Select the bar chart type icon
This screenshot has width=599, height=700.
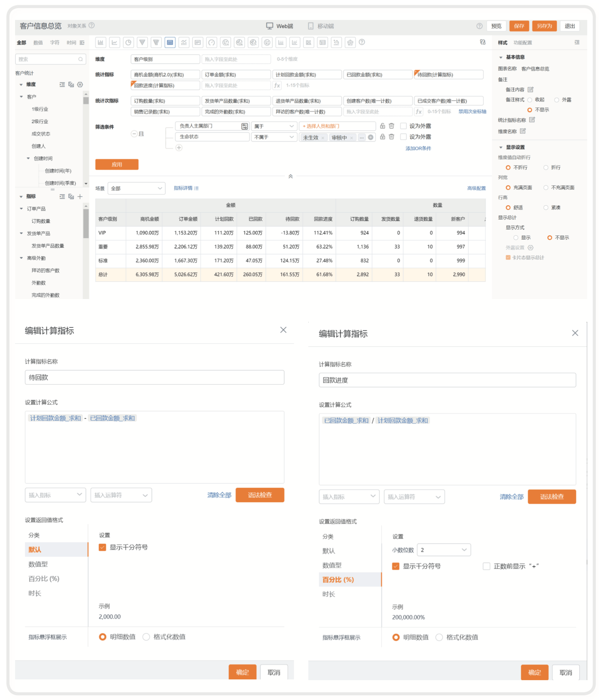(100, 42)
